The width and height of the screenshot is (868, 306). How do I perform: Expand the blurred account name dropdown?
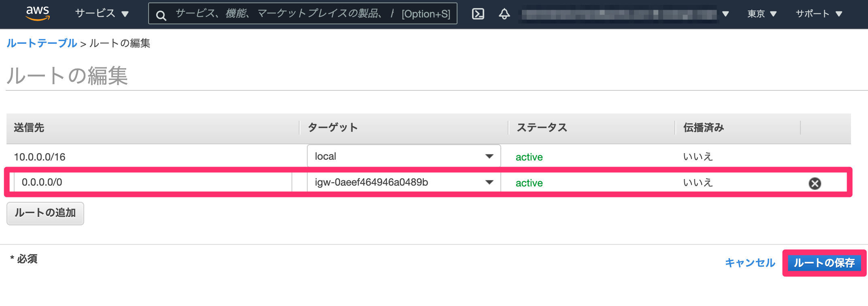click(625, 14)
